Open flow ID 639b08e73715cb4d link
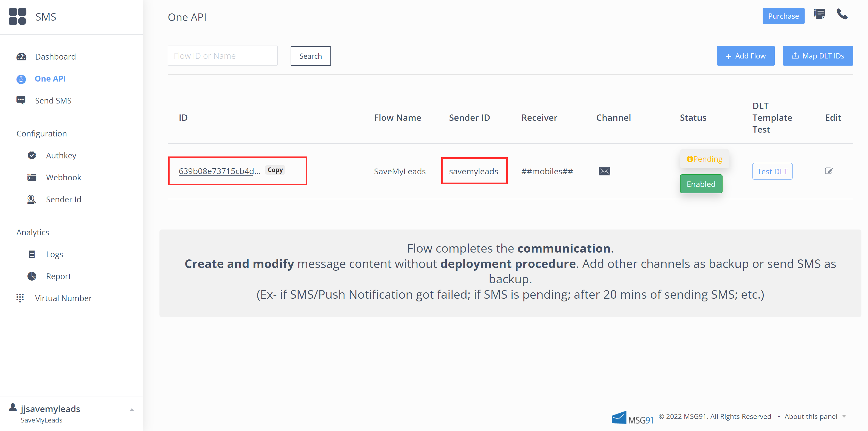868x431 pixels. [x=219, y=171]
